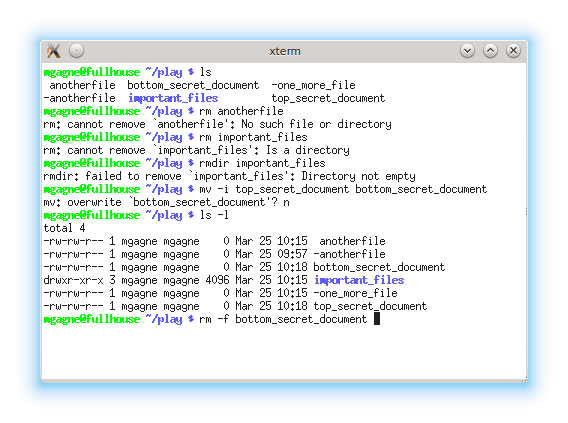Click the xterm title bar text
The width and height of the screenshot is (568, 423).
pyautogui.click(x=285, y=51)
